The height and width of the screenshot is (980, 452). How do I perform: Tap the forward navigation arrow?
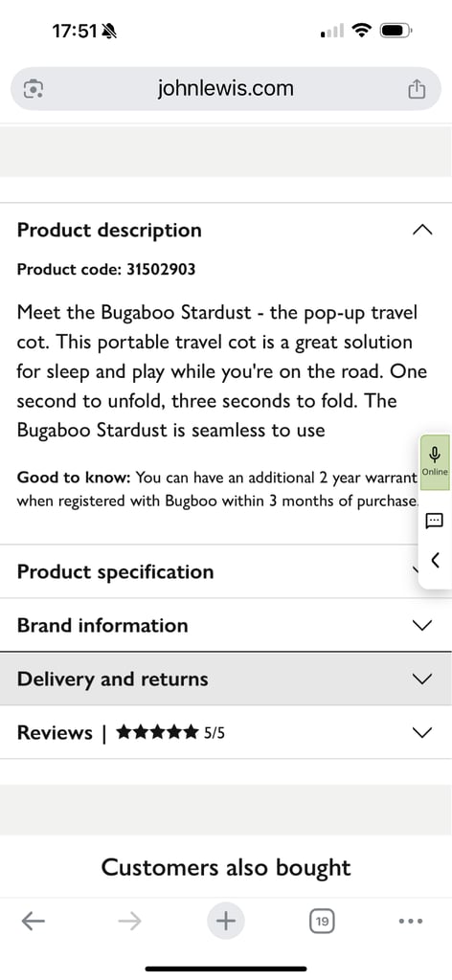click(129, 921)
